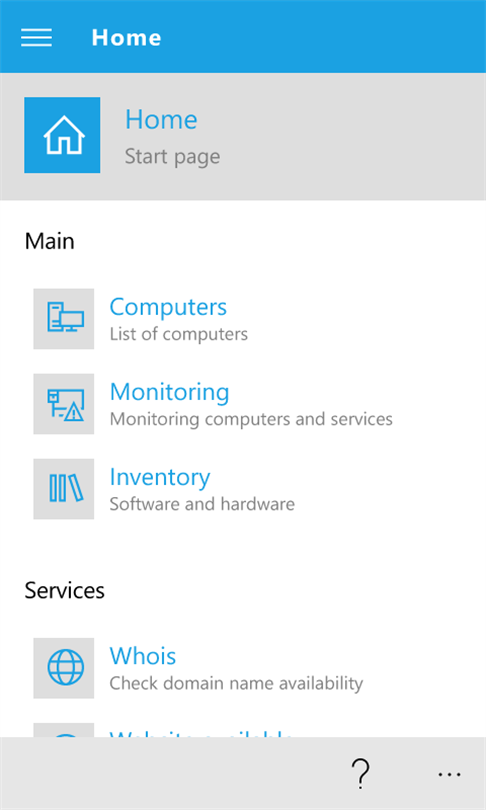Screen dimensions: 486x810
Task: Click 'Monitoring computers and services' description
Action: (x=251, y=419)
